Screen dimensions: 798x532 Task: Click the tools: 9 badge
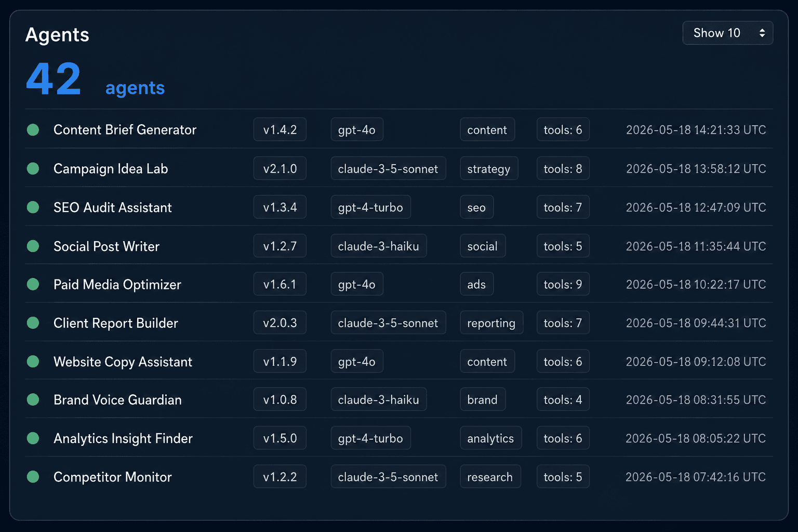[563, 284]
